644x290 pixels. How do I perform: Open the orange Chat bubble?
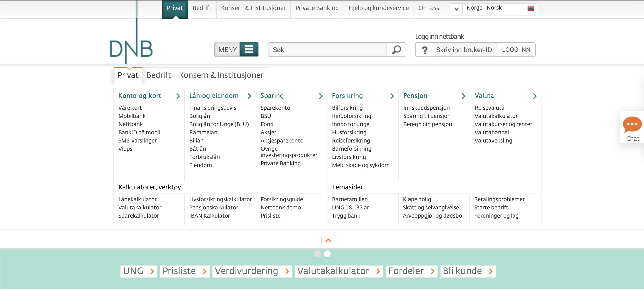[x=632, y=125]
